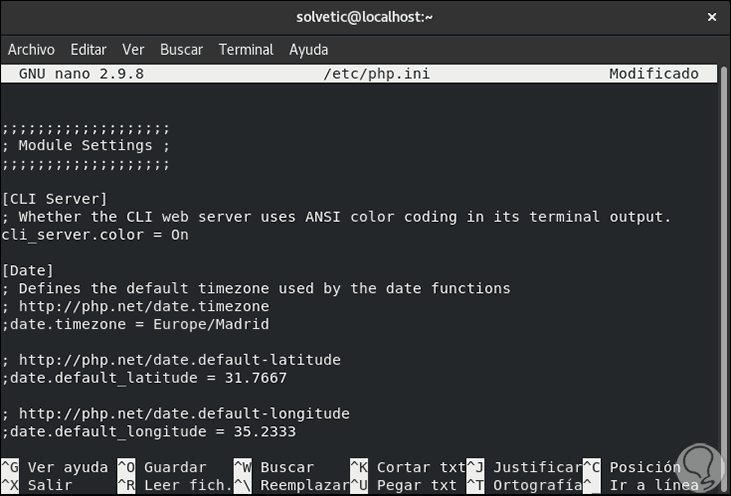731x496 pixels.
Task: Click the [Date] section header line
Action: click(28, 270)
